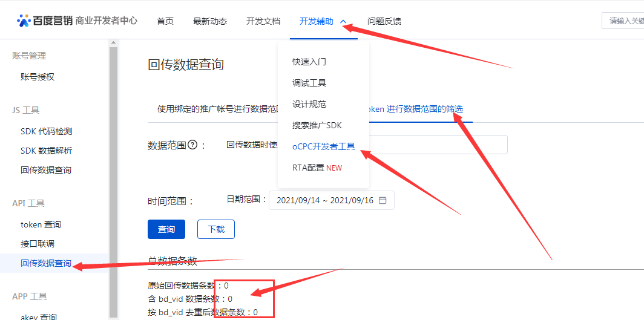The image size is (644, 320).
Task: Go to 首页 in top navigation
Action: [165, 21]
